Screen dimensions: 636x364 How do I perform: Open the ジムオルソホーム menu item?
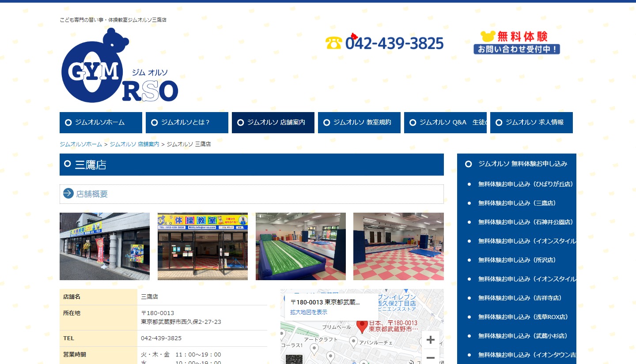(x=101, y=123)
